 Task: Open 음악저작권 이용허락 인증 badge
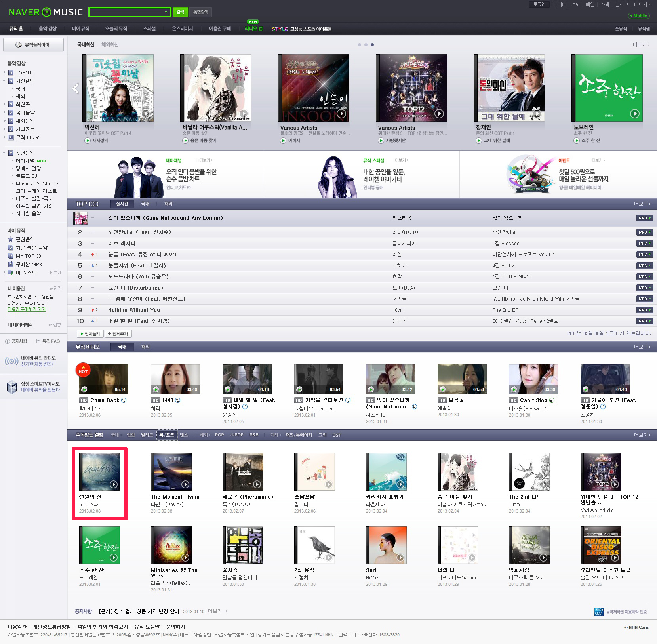point(621,612)
